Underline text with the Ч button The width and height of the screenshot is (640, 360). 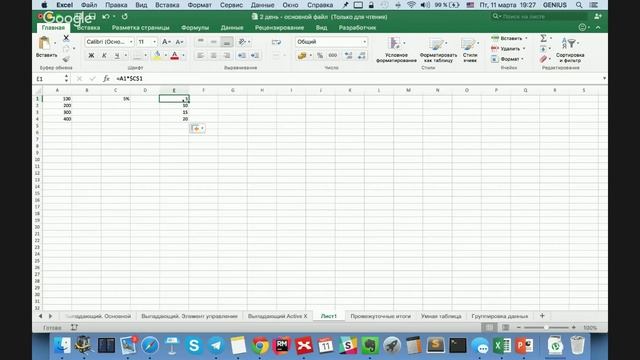pyautogui.click(x=117, y=56)
